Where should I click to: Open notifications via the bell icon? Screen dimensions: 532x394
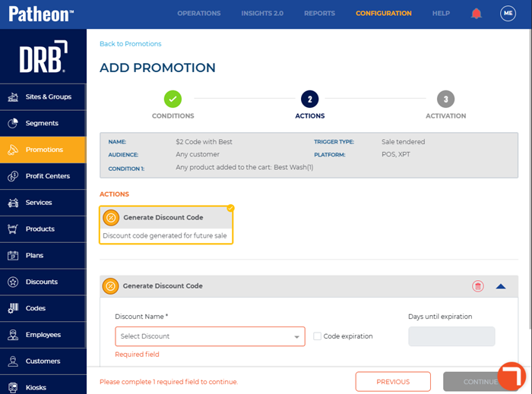(477, 14)
